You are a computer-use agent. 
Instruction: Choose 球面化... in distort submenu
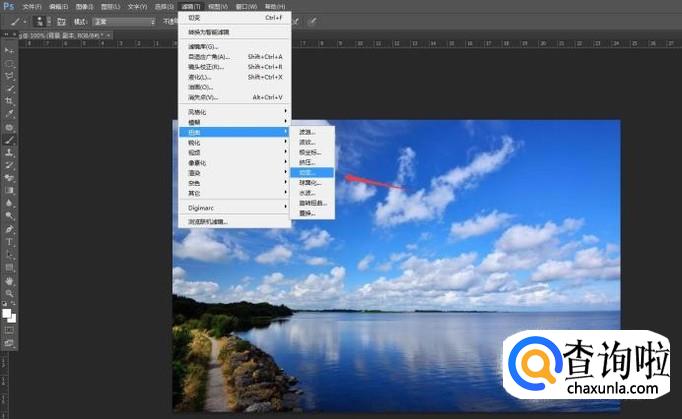tap(312, 183)
